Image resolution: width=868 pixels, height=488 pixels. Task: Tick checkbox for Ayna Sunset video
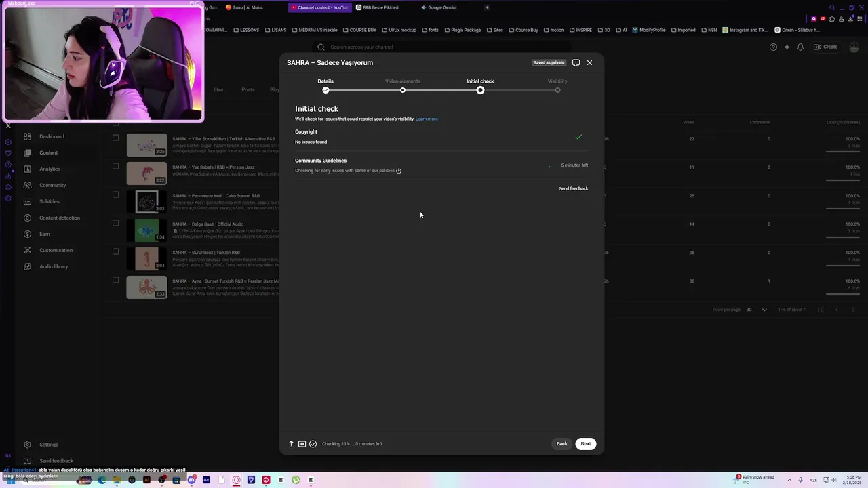click(115, 280)
